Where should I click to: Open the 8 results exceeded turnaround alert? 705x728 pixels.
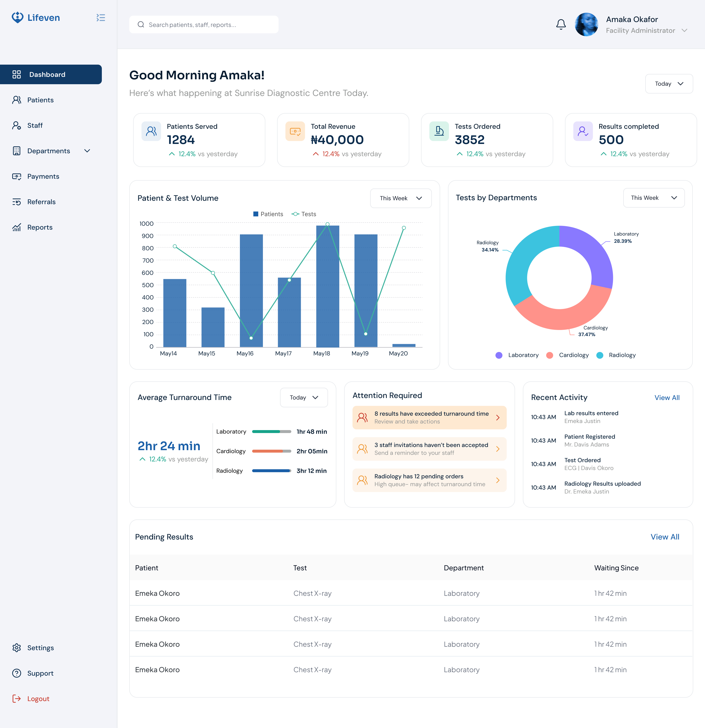(x=429, y=417)
